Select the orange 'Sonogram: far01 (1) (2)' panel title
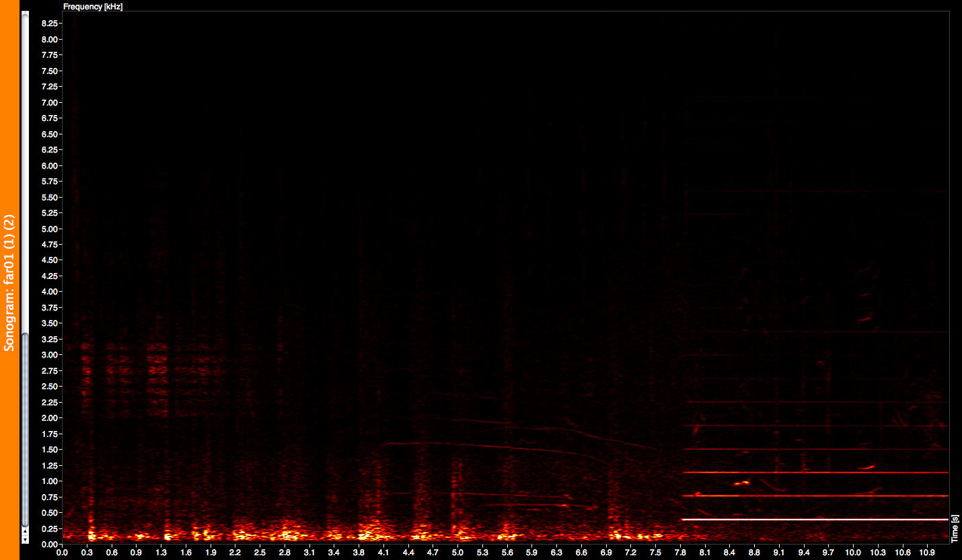The image size is (962, 560). click(9, 283)
